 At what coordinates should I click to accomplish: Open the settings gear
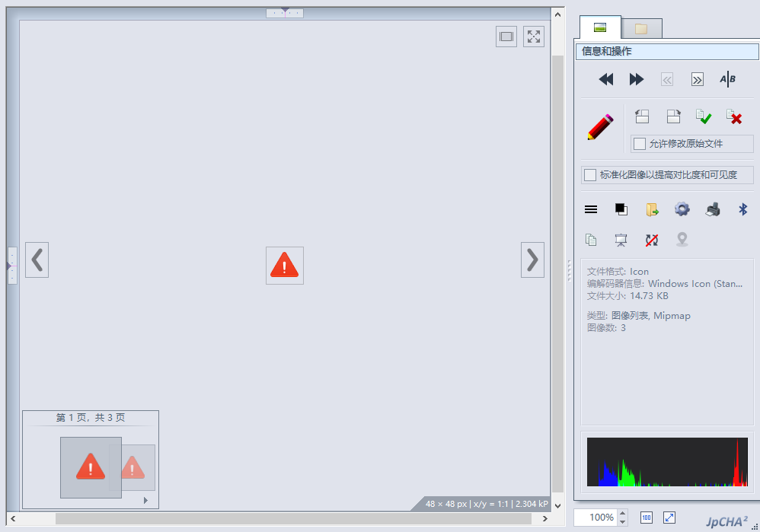[x=682, y=209]
